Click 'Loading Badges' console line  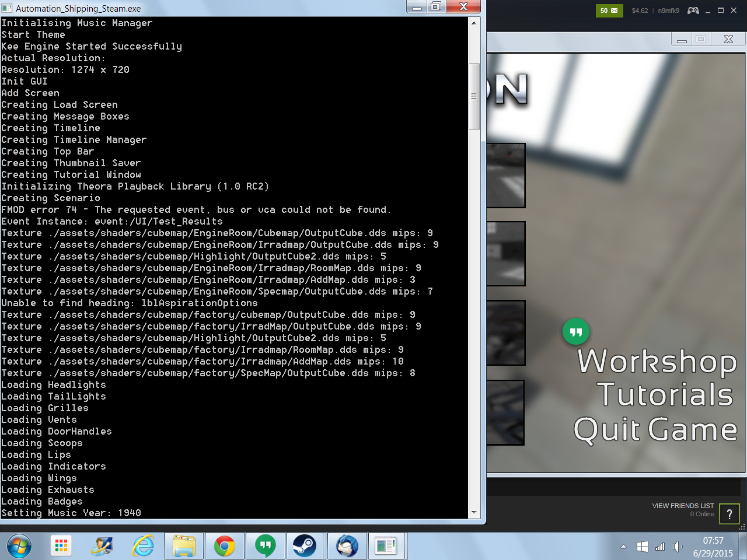[42, 501]
